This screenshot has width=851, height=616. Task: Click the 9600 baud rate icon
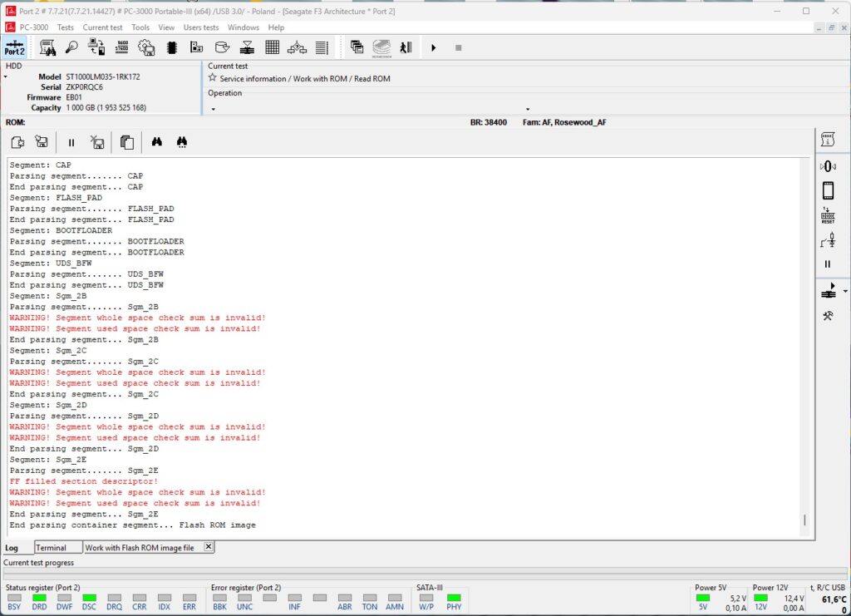click(x=122, y=47)
